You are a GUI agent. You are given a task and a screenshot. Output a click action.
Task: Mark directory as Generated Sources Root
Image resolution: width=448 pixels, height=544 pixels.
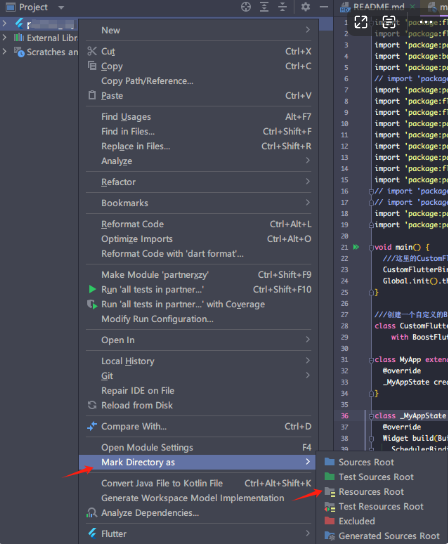383,536
